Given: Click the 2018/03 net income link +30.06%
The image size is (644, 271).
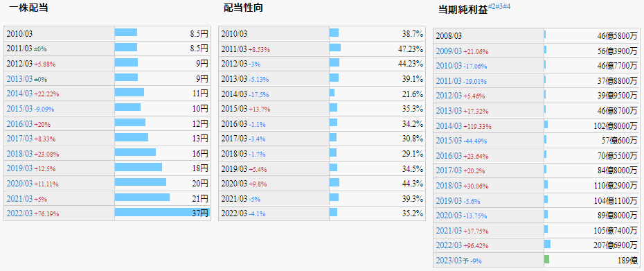Looking at the screenshot, I should tap(449, 186).
